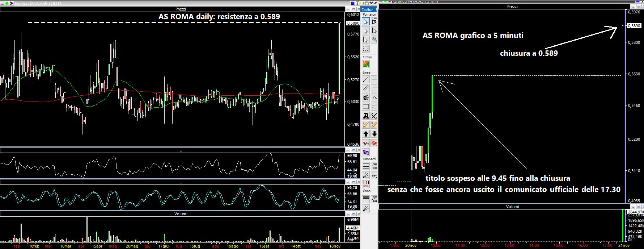Viewport: 644px width, 249px height.
Task: Select the blue-red regression channel tool
Action: tap(366, 152)
